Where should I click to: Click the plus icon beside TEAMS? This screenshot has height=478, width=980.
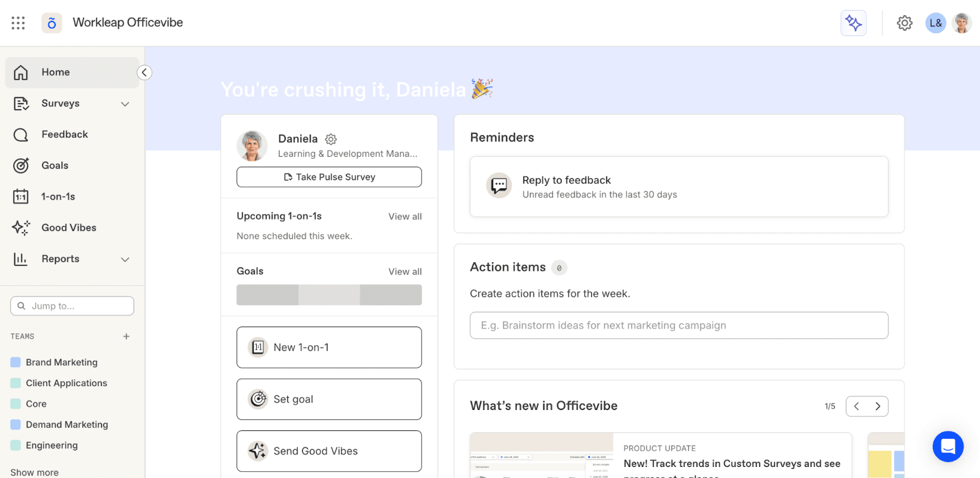(x=126, y=336)
